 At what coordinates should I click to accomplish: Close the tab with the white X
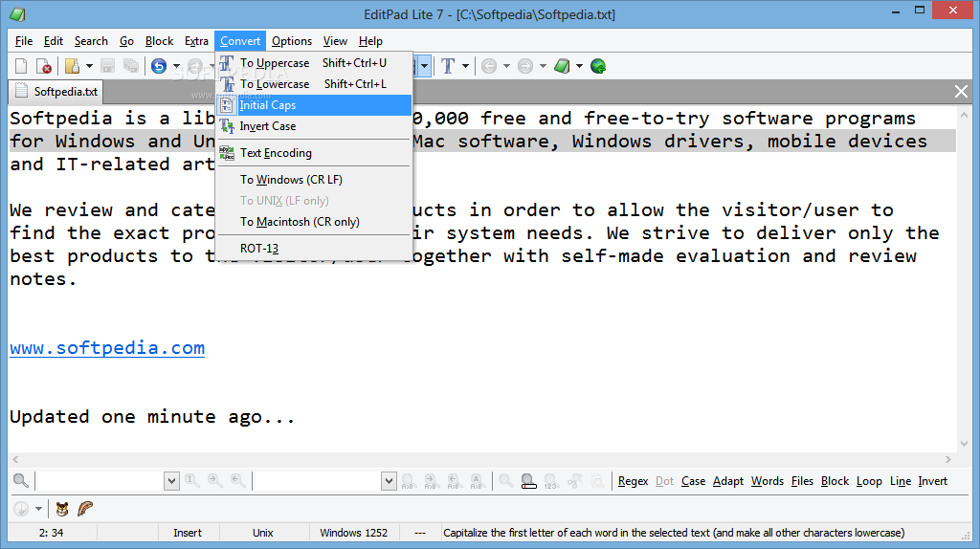pos(961,92)
